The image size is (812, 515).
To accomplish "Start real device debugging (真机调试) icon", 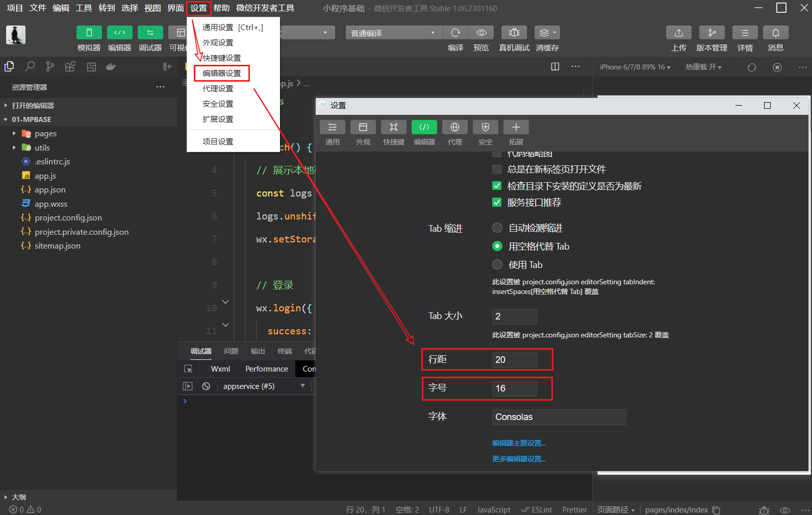I will pyautogui.click(x=514, y=33).
